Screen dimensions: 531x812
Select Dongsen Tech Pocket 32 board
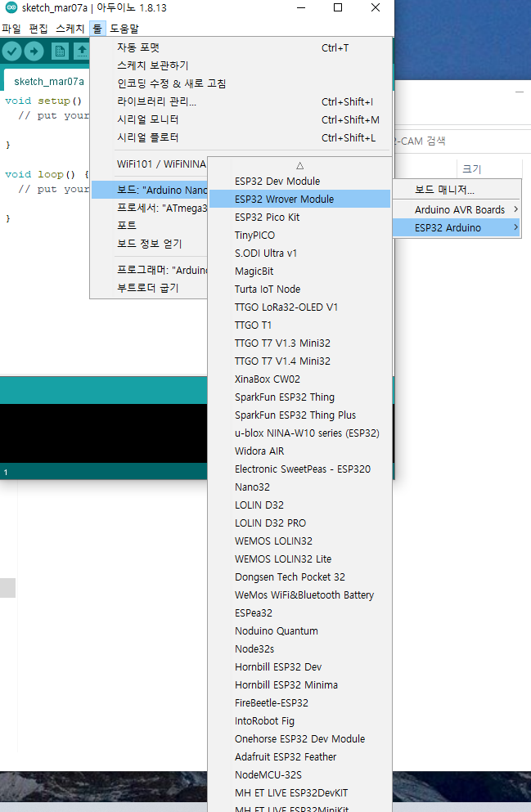(x=300, y=577)
